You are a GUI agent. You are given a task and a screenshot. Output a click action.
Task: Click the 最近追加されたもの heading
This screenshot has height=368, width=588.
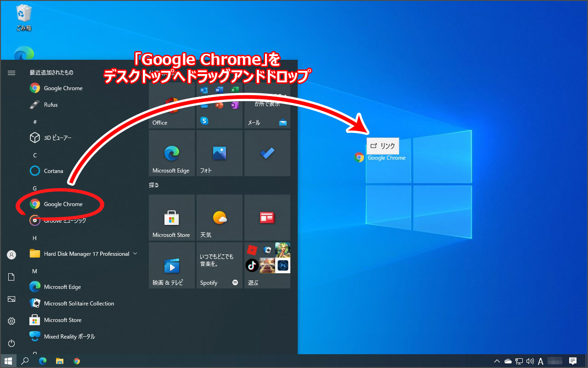tap(51, 72)
